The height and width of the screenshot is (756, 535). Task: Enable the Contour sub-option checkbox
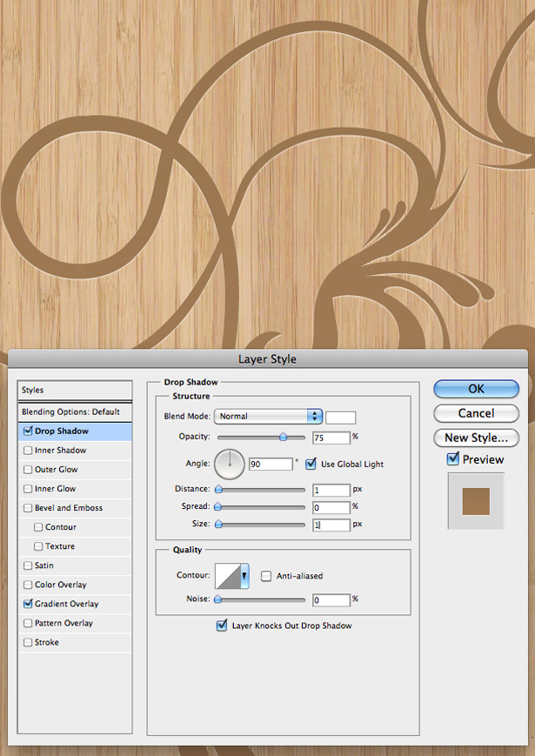point(38,527)
